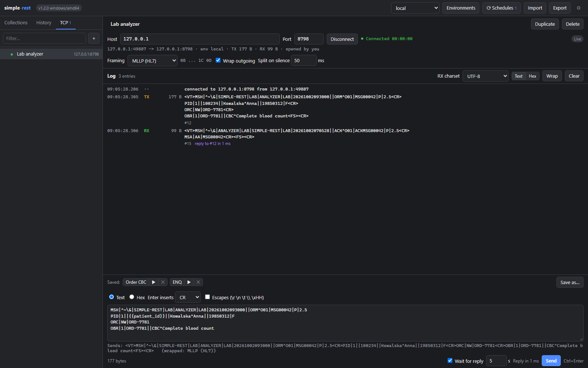Click the Export button
Screen dimensions: 588x368
coord(560,8)
